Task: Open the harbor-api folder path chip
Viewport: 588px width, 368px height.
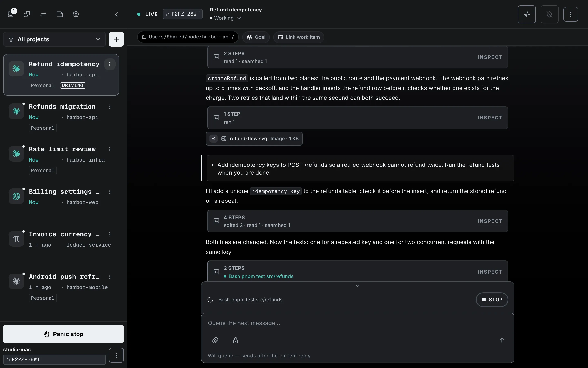Action: click(188, 37)
